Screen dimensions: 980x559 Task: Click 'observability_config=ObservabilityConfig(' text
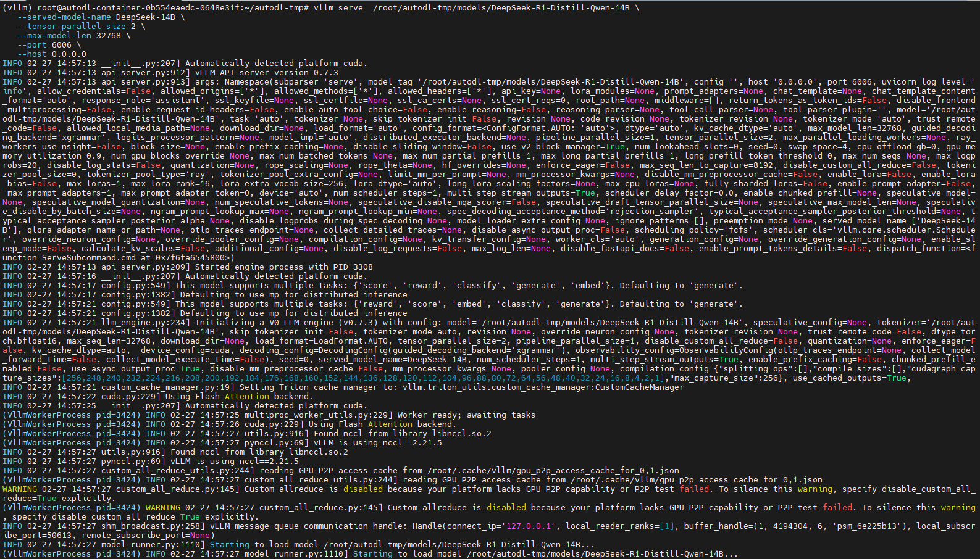tap(676, 350)
